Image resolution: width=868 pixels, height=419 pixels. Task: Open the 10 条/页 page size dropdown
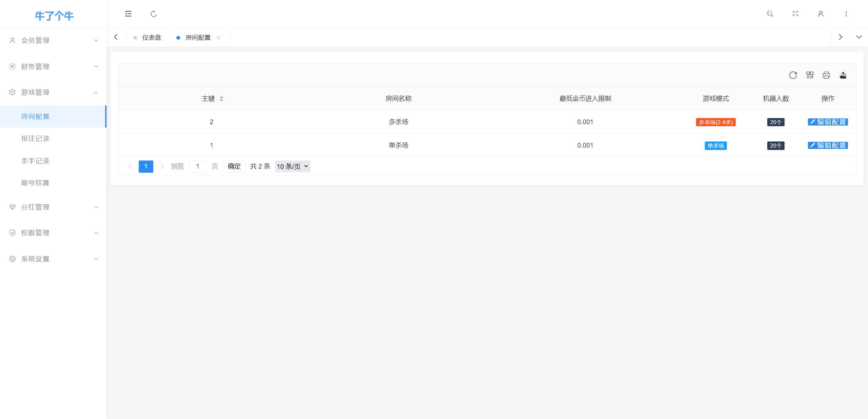292,166
